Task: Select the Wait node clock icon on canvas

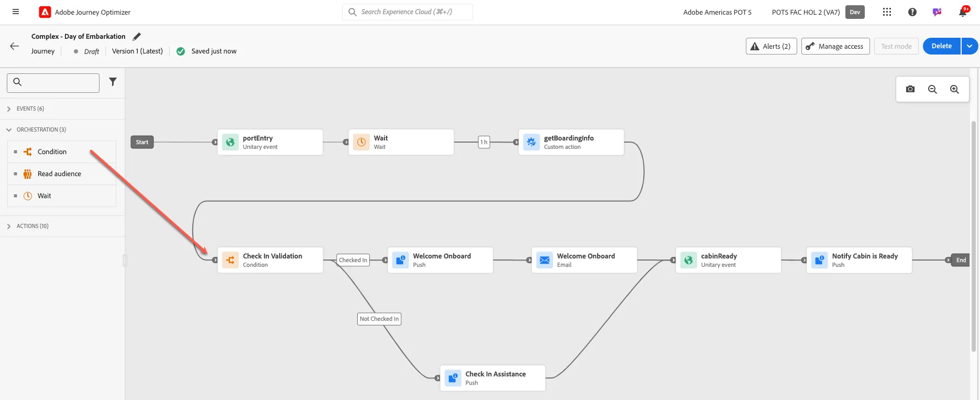Action: 361,142
